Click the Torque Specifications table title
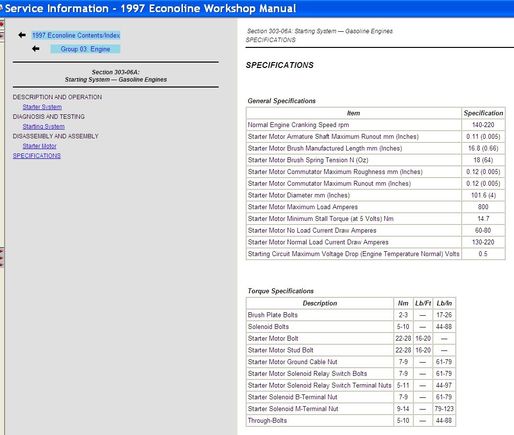The image size is (514, 435). click(280, 291)
